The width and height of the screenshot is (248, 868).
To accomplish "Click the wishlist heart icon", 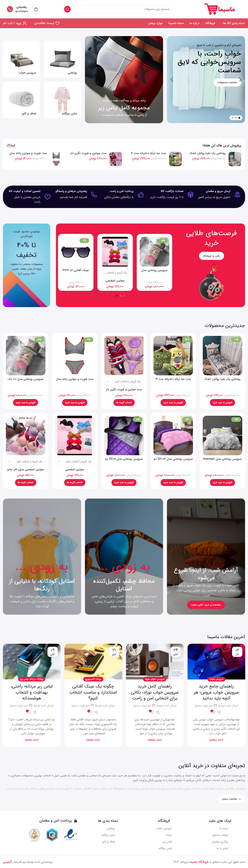I will coord(57,23).
